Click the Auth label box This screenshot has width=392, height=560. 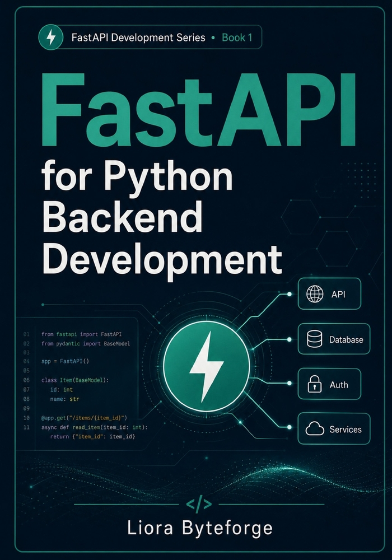pyautogui.click(x=329, y=384)
